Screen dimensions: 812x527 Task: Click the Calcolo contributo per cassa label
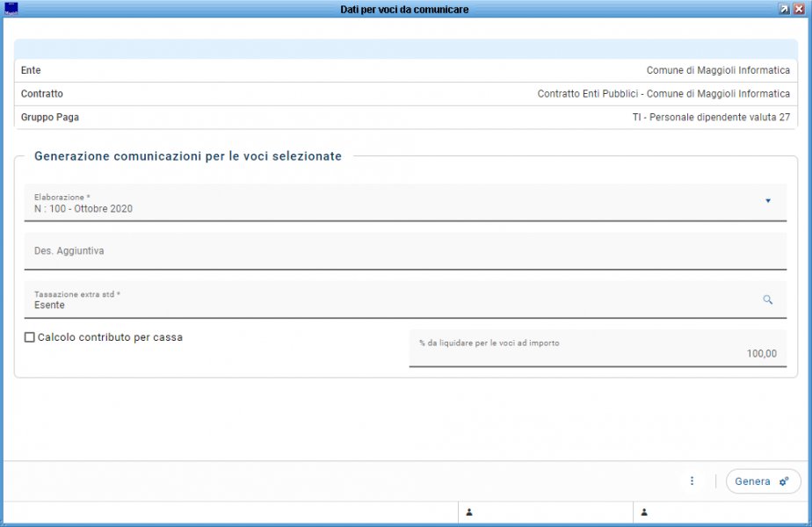[110, 337]
